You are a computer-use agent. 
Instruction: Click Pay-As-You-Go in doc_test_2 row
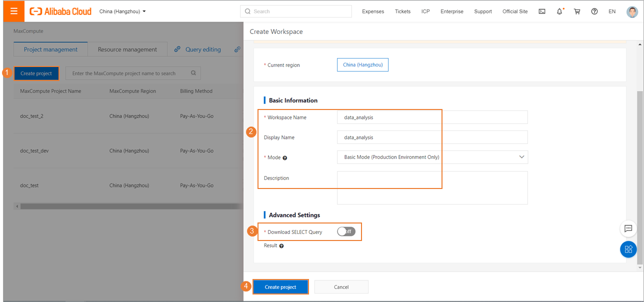pos(196,116)
